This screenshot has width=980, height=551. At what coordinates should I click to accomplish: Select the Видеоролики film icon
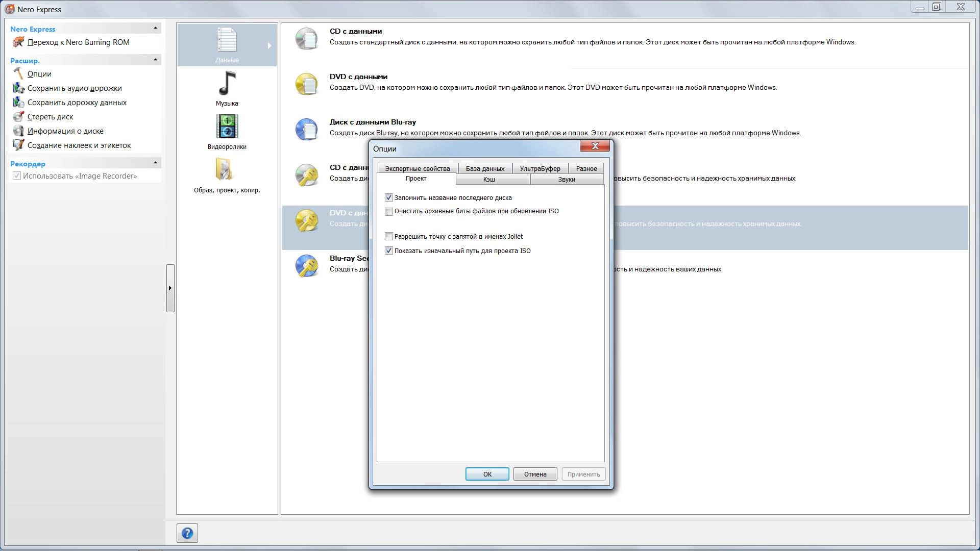tap(227, 127)
